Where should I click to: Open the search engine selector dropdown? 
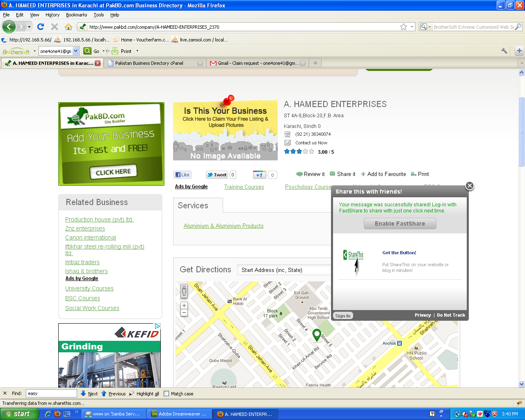(426, 27)
